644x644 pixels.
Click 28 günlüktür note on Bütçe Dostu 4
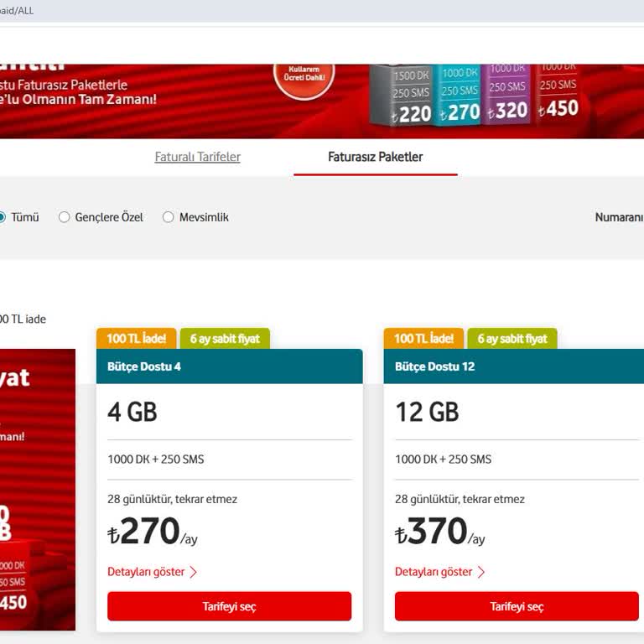pyautogui.click(x=173, y=499)
